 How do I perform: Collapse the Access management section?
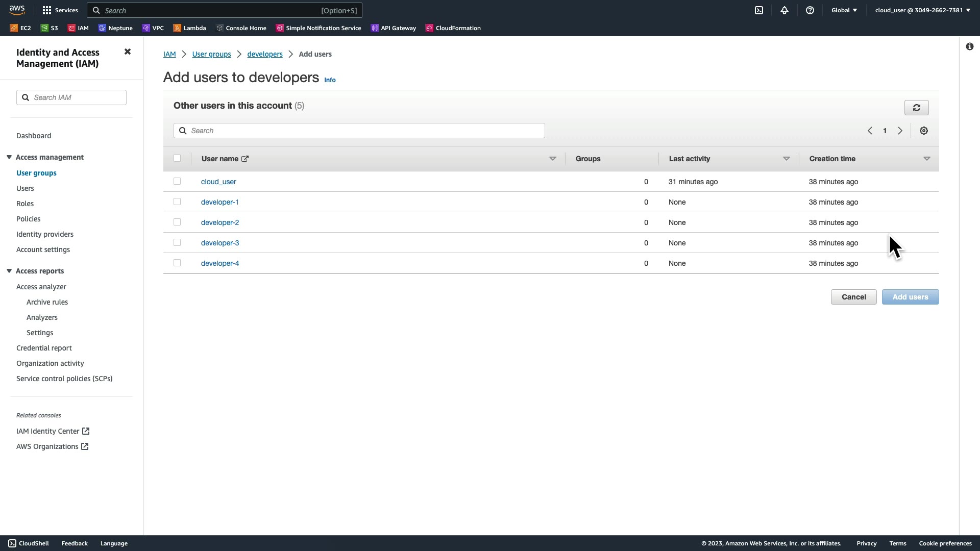(9, 157)
